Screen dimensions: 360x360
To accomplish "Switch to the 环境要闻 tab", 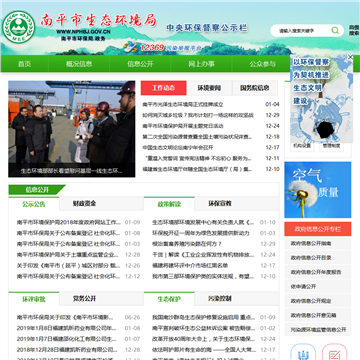I will pos(209,88).
